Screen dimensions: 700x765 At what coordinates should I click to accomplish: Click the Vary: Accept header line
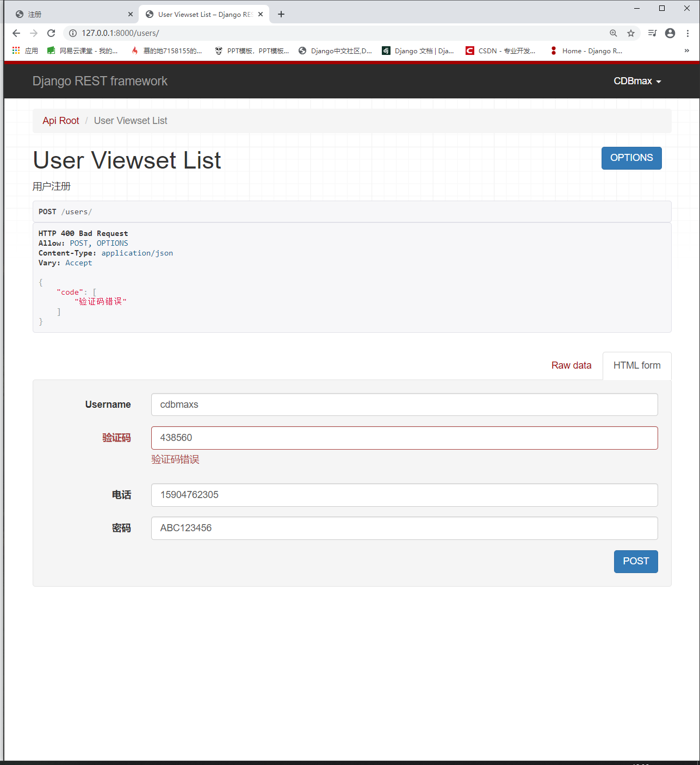[x=65, y=263]
